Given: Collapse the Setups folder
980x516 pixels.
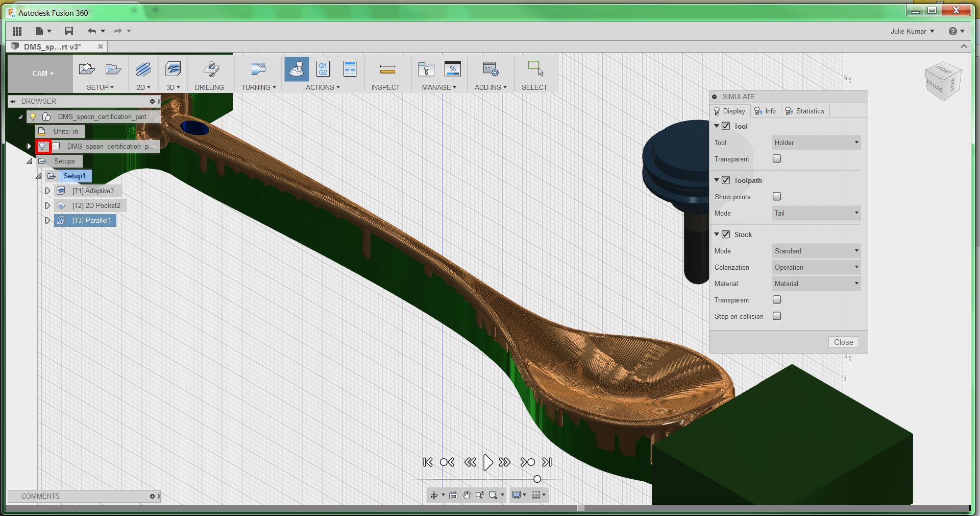Looking at the screenshot, I should (29, 161).
